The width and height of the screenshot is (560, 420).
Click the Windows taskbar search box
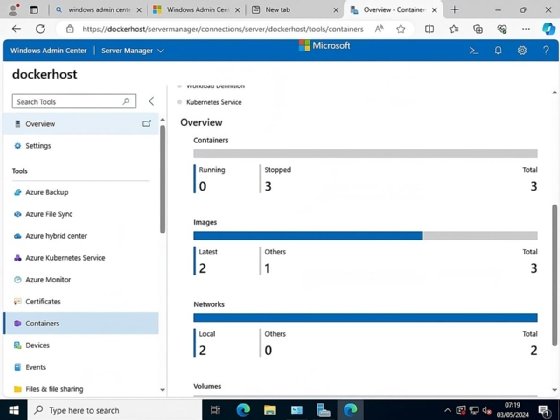(115, 410)
